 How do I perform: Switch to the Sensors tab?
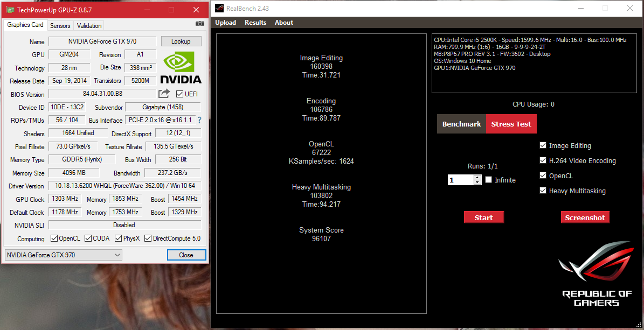[60, 25]
